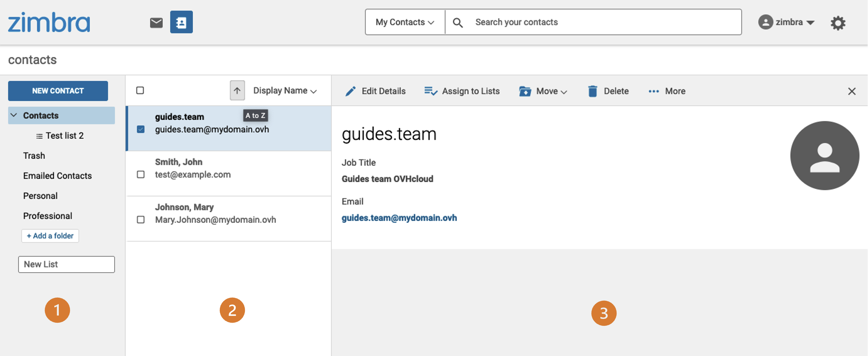Image resolution: width=868 pixels, height=356 pixels.
Task: Select the checkbox next to Smith, John
Action: 141,174
